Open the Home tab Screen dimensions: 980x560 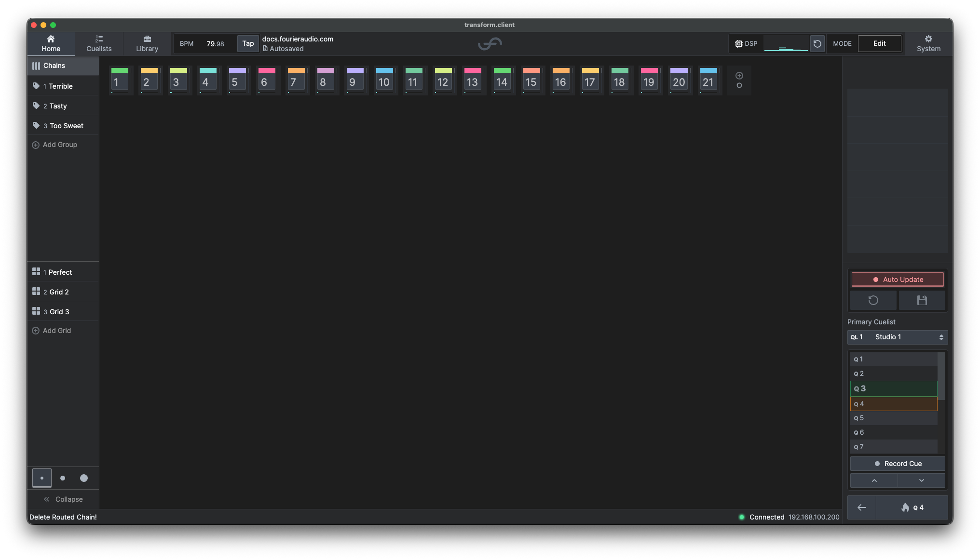coord(51,43)
